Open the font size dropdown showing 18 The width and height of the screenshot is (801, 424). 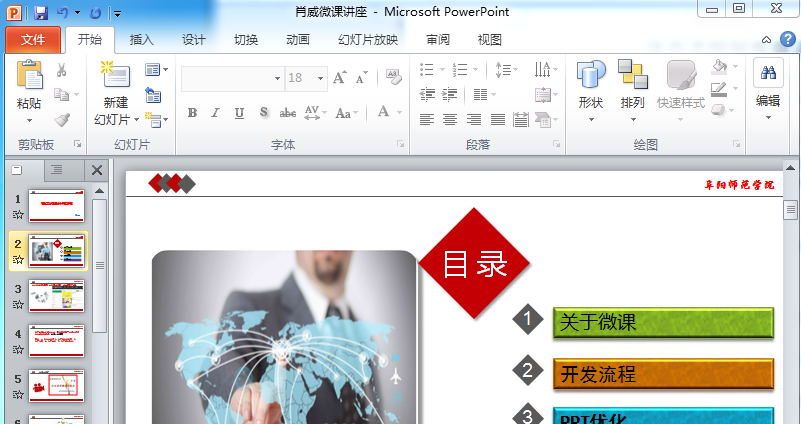pos(320,78)
